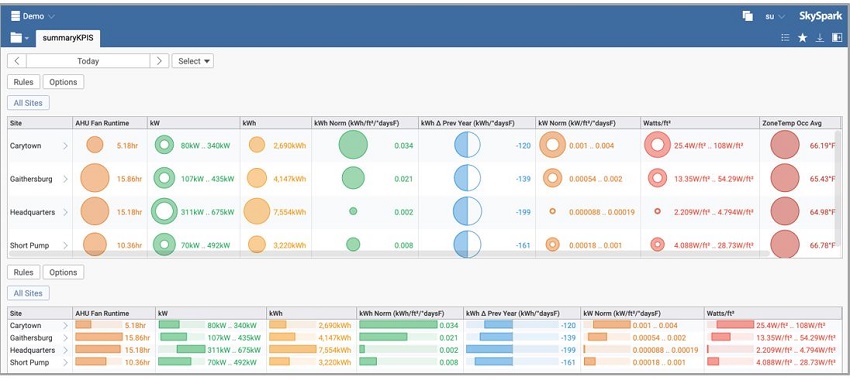Click the 66.19°F ZoneTemp value
The image size is (850, 380).
click(x=822, y=145)
